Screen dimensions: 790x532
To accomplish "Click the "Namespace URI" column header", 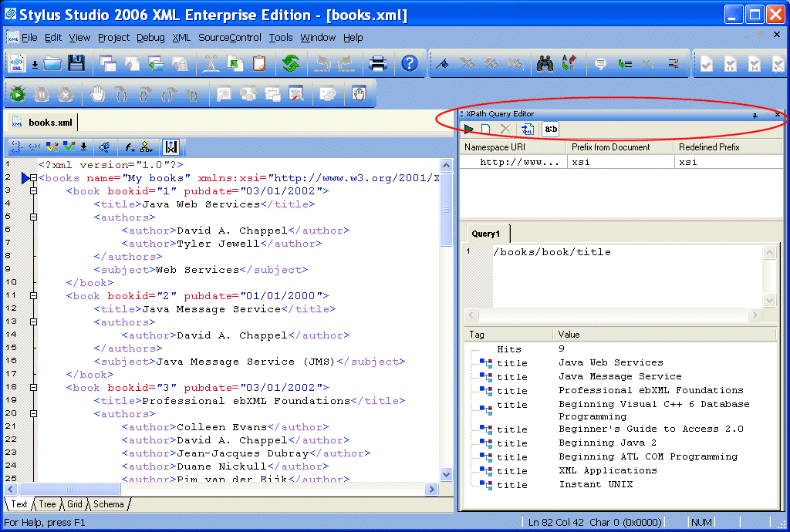I will click(x=495, y=146).
